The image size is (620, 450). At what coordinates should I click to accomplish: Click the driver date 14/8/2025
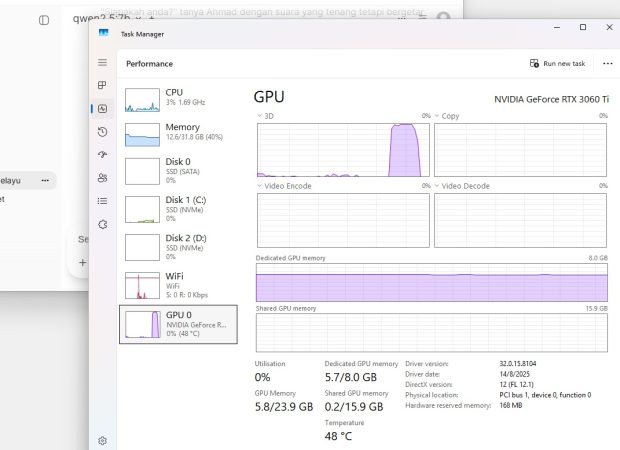(514, 374)
